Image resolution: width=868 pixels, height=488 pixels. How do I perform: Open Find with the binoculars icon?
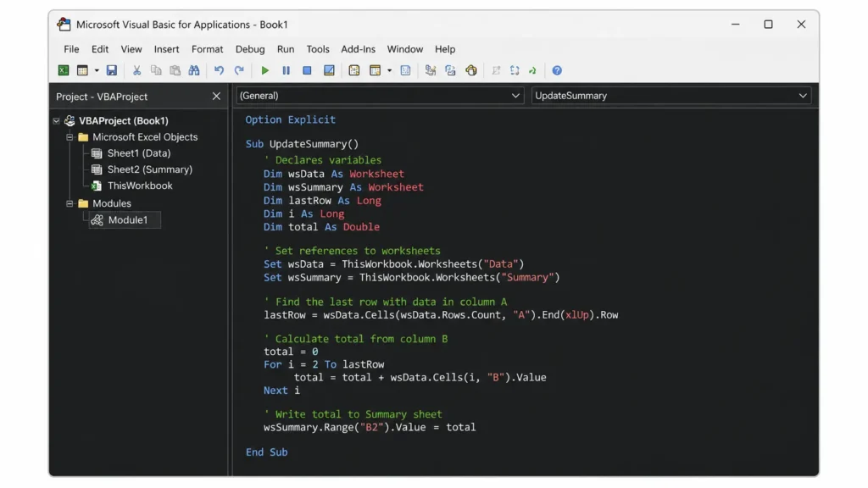(194, 70)
